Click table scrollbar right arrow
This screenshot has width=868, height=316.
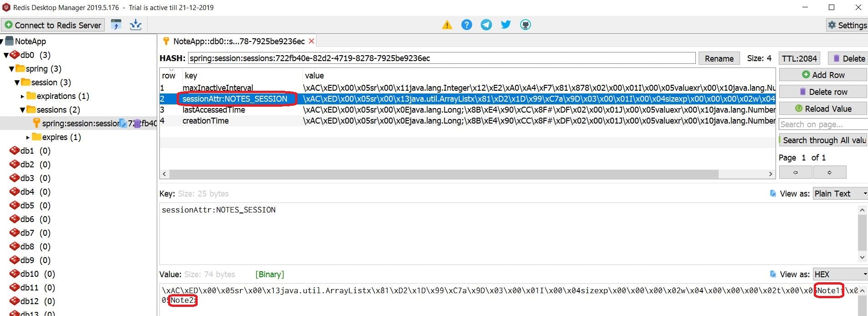pos(771,174)
